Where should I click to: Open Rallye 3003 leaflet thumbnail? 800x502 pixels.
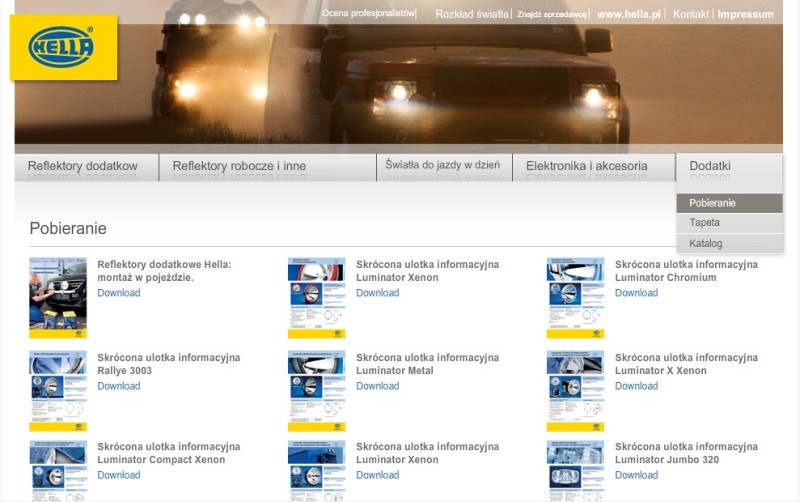pyautogui.click(x=58, y=391)
